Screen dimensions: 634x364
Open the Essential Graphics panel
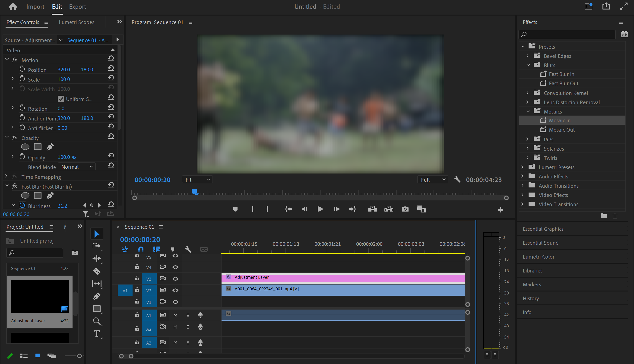coord(543,229)
